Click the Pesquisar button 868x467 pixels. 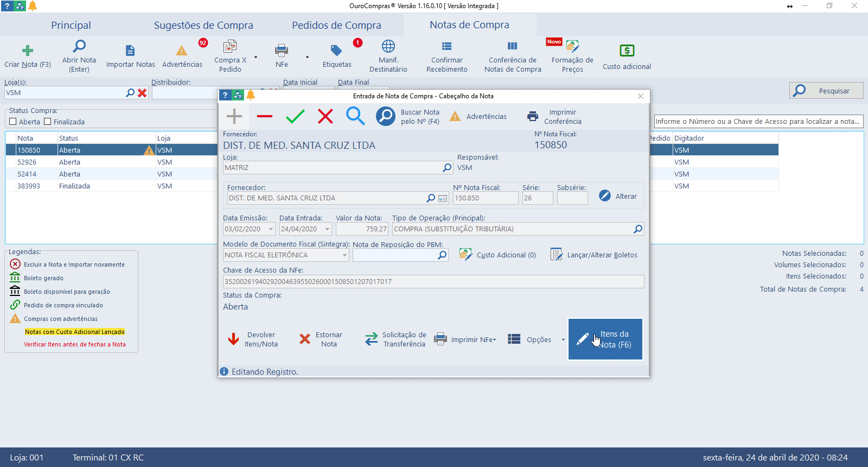tap(826, 91)
